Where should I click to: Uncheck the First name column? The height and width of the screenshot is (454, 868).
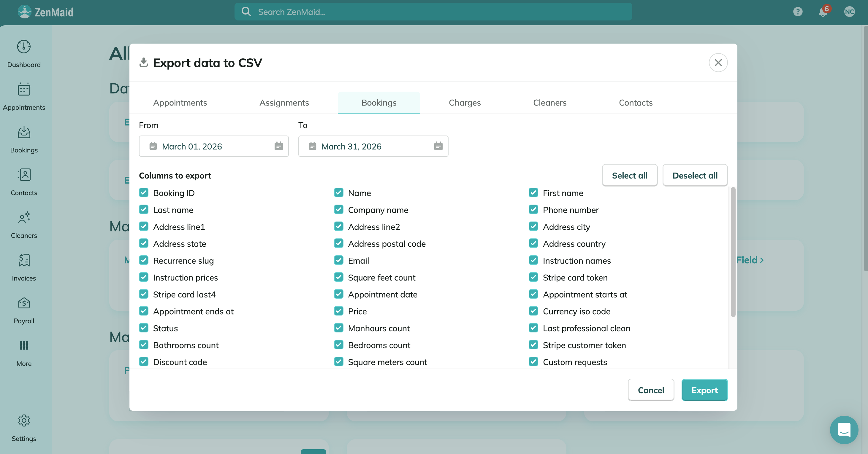(x=533, y=193)
